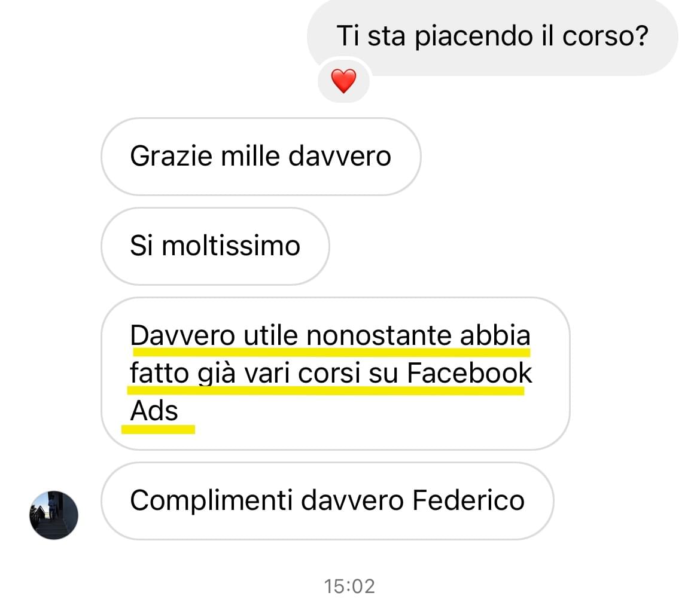Open the sender's profile picture avatar

tap(54, 515)
